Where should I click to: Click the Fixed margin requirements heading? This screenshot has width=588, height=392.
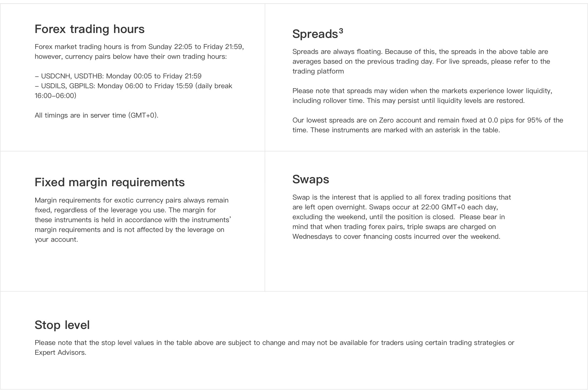click(110, 182)
